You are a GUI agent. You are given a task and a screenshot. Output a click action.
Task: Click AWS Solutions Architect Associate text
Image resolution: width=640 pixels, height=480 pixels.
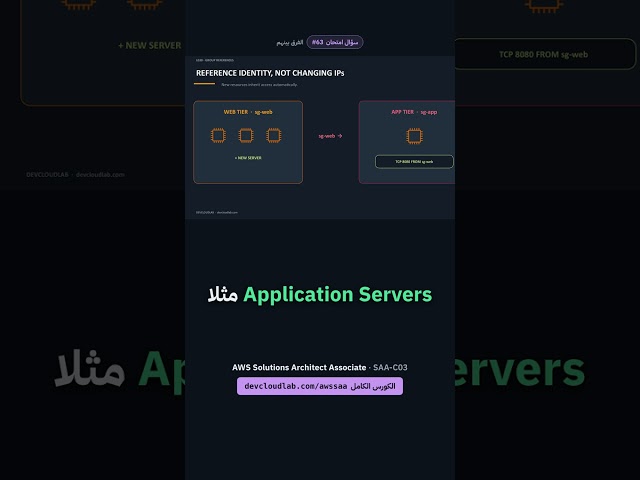tap(299, 367)
